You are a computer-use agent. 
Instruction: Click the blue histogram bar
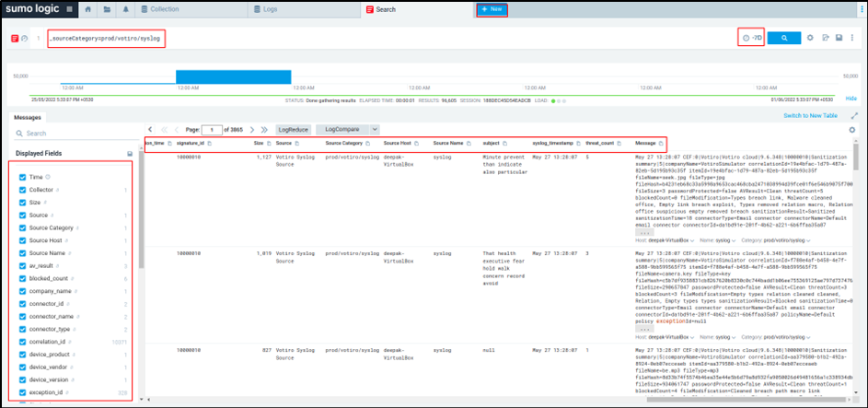tap(234, 77)
